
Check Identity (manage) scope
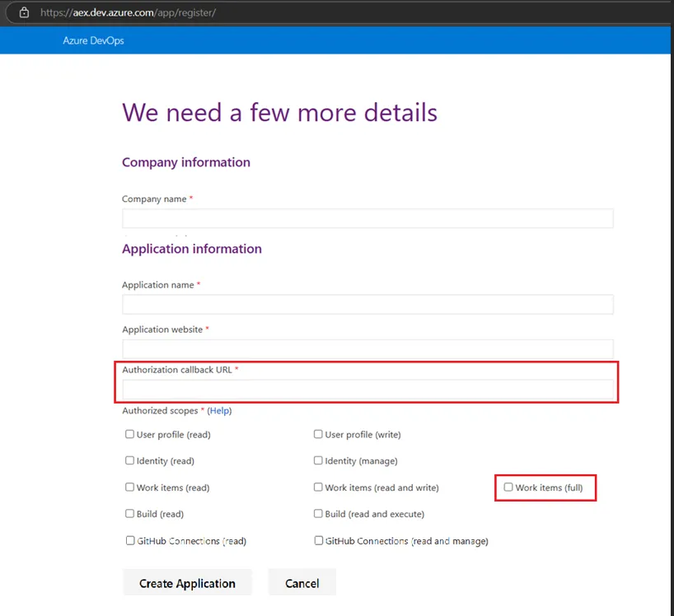317,460
